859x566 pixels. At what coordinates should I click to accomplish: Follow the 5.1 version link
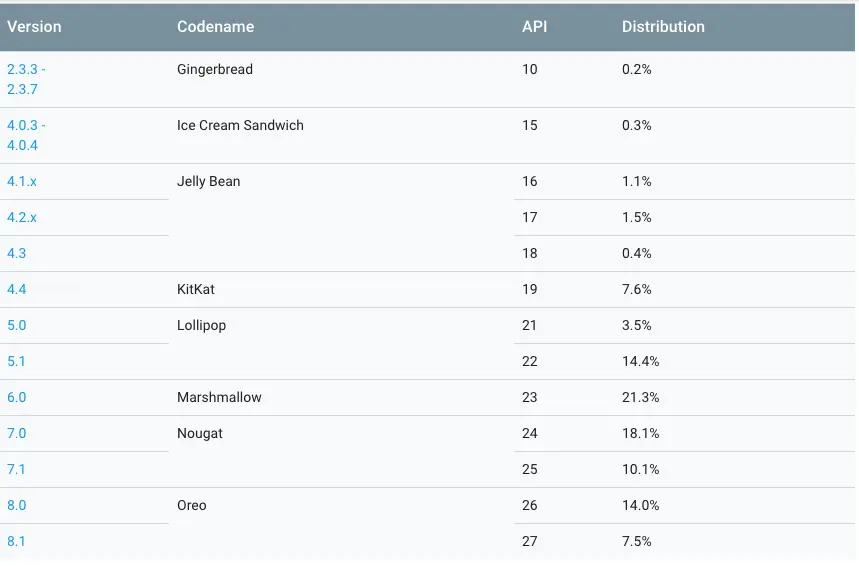[x=16, y=361]
